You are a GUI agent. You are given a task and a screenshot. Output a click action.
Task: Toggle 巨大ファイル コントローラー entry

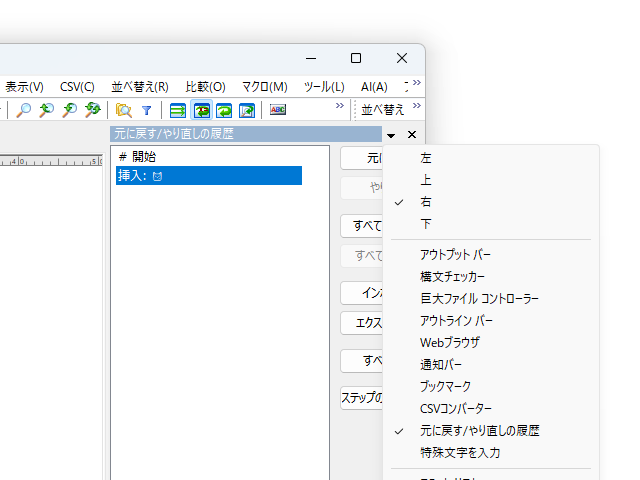click(491, 299)
